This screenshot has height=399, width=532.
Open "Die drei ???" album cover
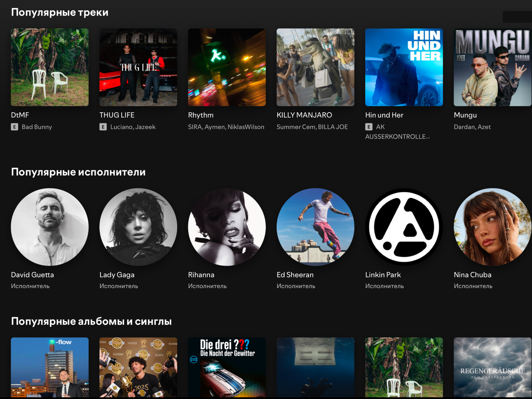click(x=227, y=368)
